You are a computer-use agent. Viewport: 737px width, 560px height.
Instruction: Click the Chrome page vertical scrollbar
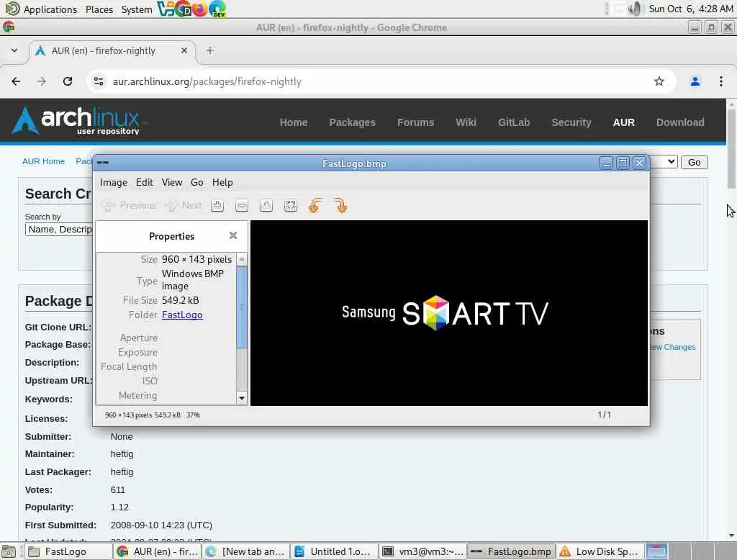pyautogui.click(x=731, y=149)
